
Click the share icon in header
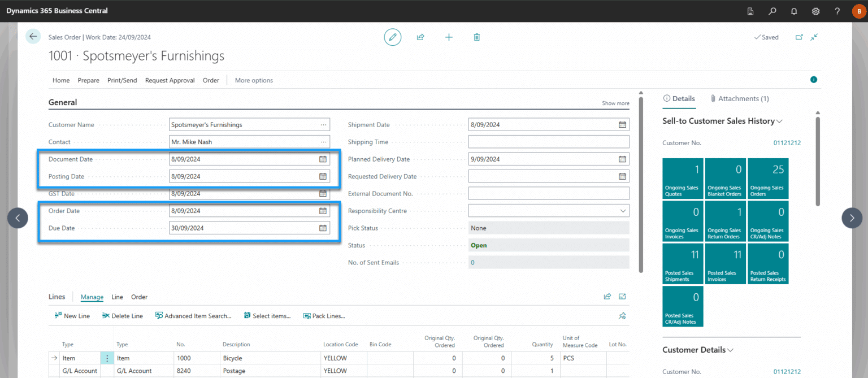(x=420, y=37)
